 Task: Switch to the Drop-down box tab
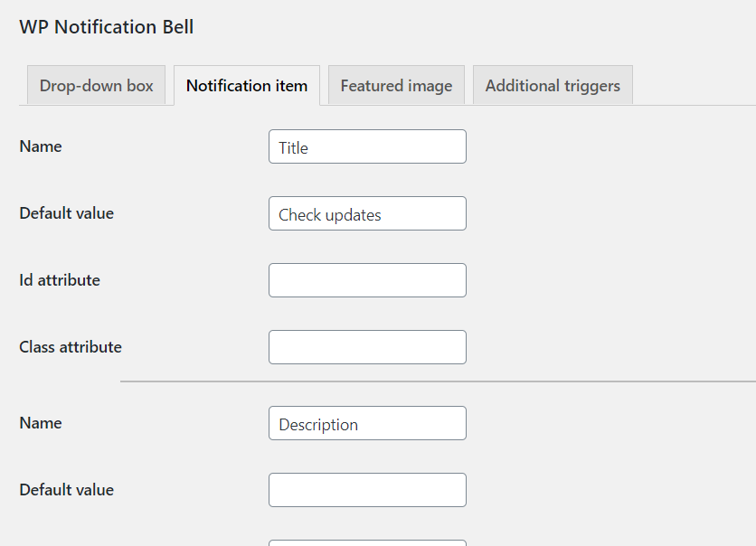[x=97, y=85]
